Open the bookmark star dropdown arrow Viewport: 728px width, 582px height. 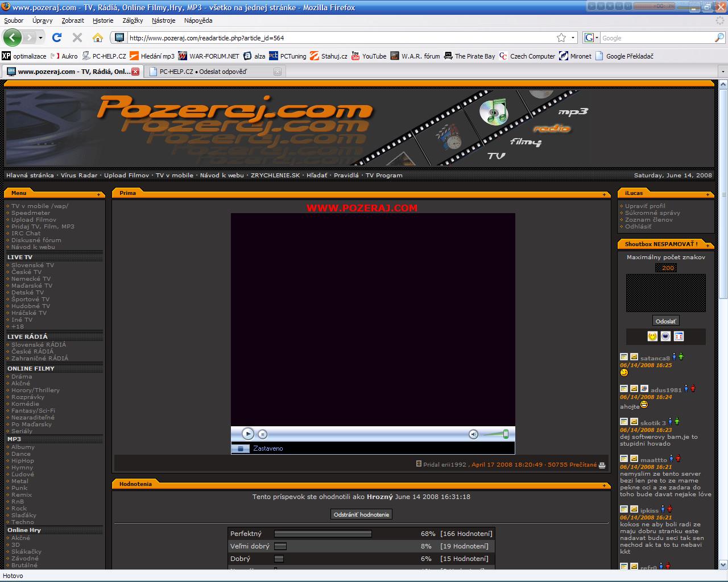coord(572,38)
